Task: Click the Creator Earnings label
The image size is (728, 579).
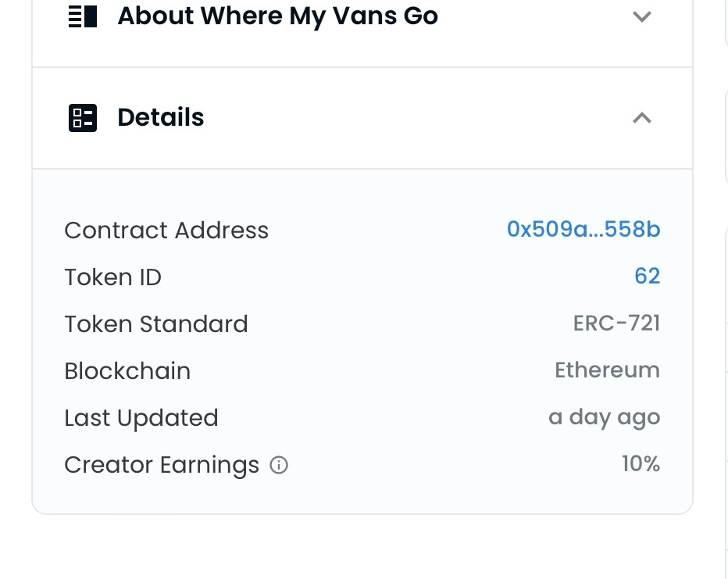Action: [162, 465]
